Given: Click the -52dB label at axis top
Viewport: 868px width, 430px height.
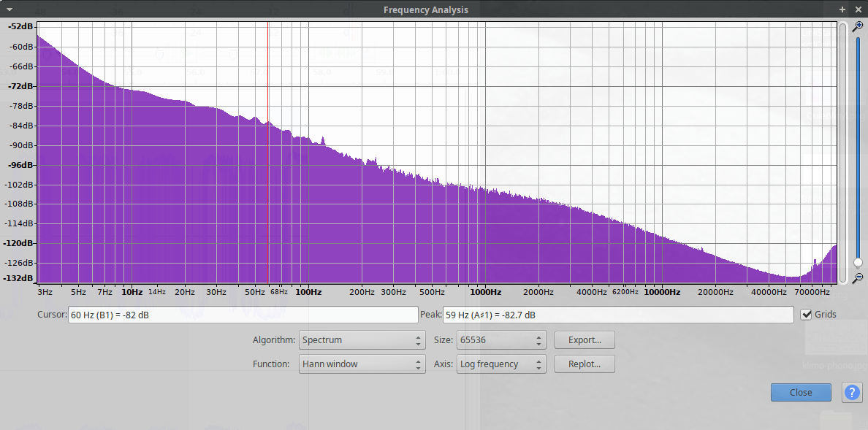Looking at the screenshot, I should coord(20,26).
